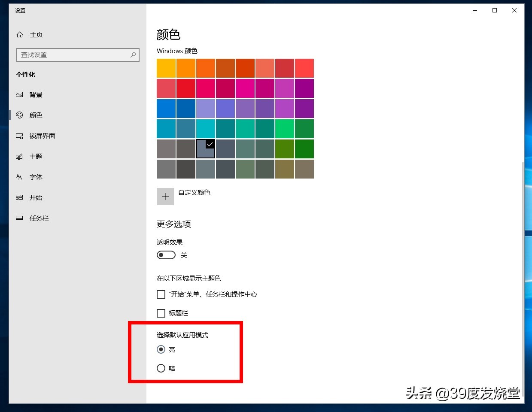Open the 字体 (Fonts) settings icon
The width and height of the screenshot is (532, 412).
pyautogui.click(x=20, y=177)
